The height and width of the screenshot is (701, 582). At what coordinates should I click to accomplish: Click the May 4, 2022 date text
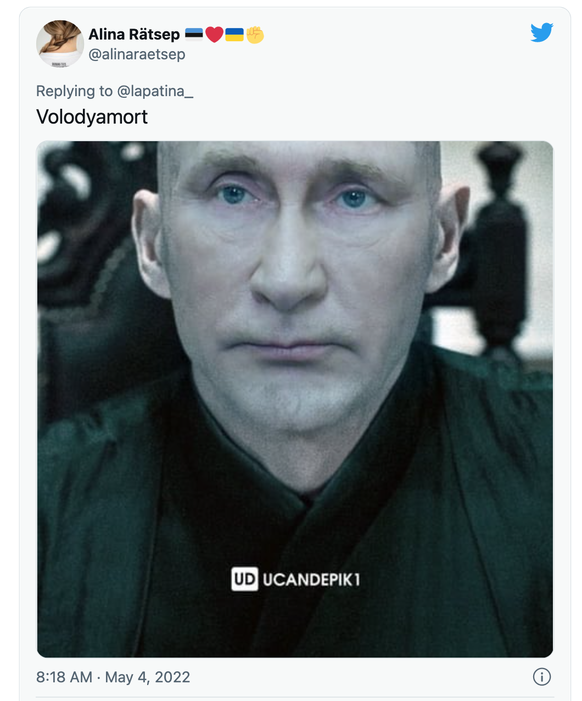pos(148,677)
